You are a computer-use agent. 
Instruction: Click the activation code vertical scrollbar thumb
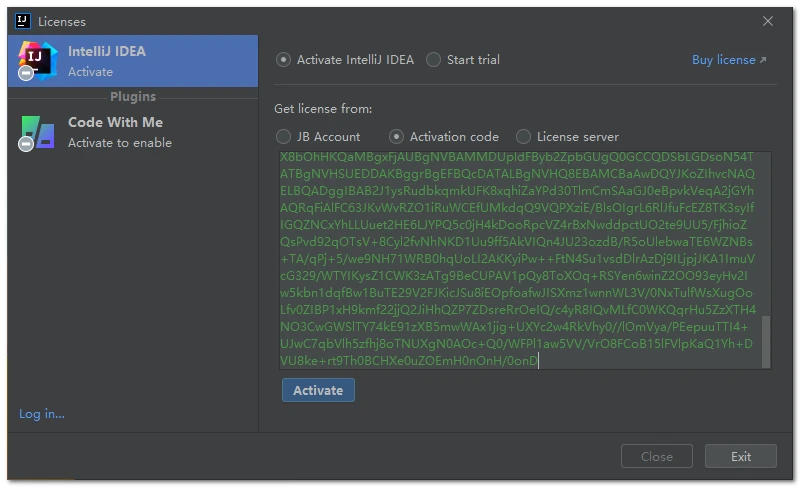point(766,341)
